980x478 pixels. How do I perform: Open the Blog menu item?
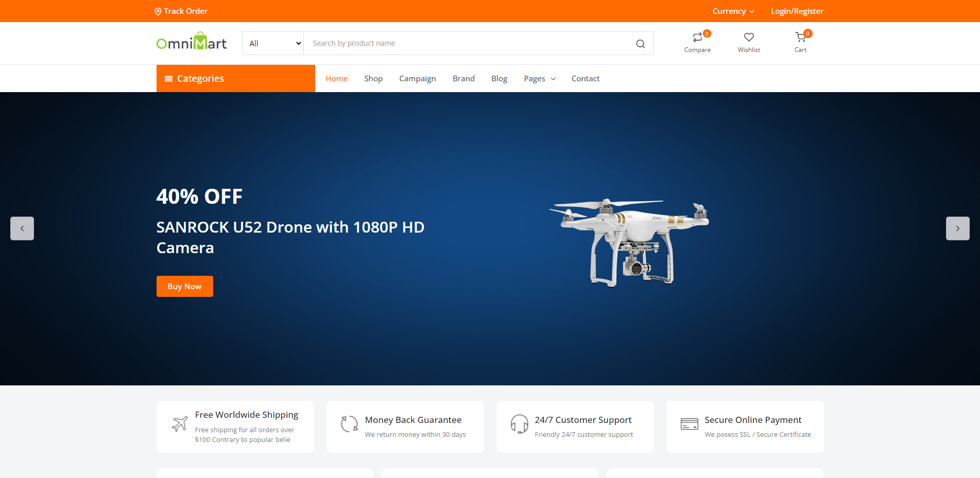point(499,79)
